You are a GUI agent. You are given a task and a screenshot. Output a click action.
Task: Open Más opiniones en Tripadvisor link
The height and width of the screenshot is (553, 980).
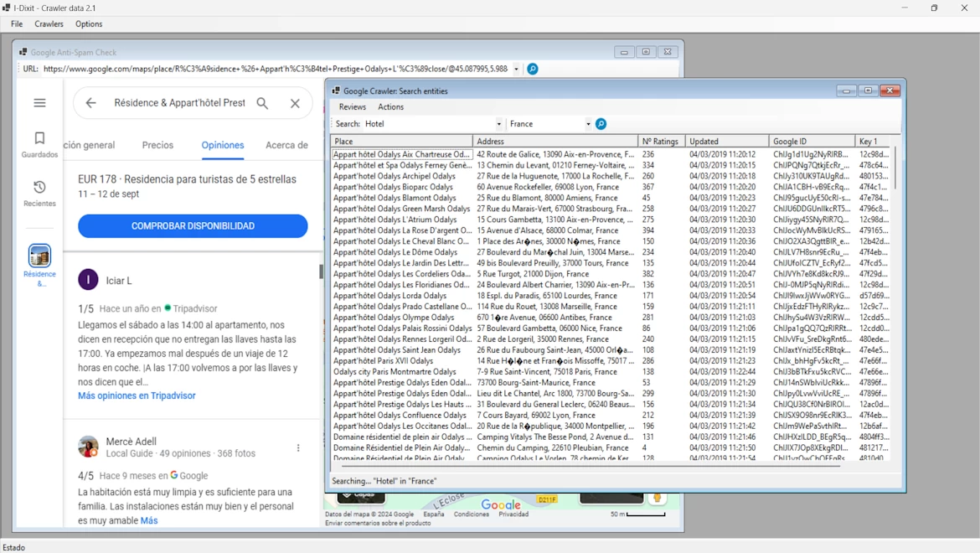pos(137,395)
